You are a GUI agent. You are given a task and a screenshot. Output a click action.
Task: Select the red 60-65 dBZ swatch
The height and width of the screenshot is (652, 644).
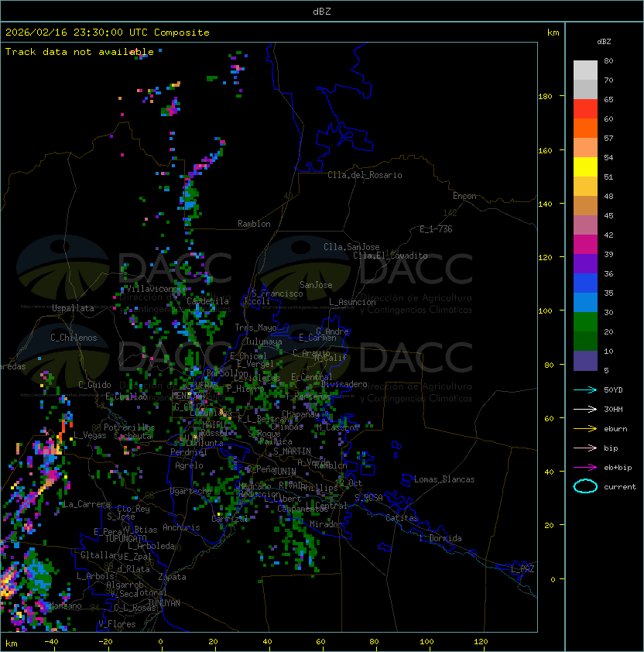pos(585,109)
